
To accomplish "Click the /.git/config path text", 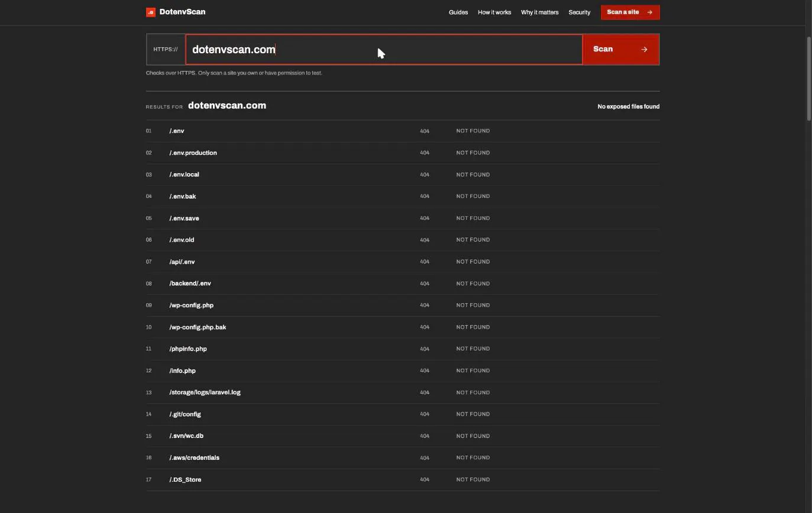I will (x=185, y=414).
